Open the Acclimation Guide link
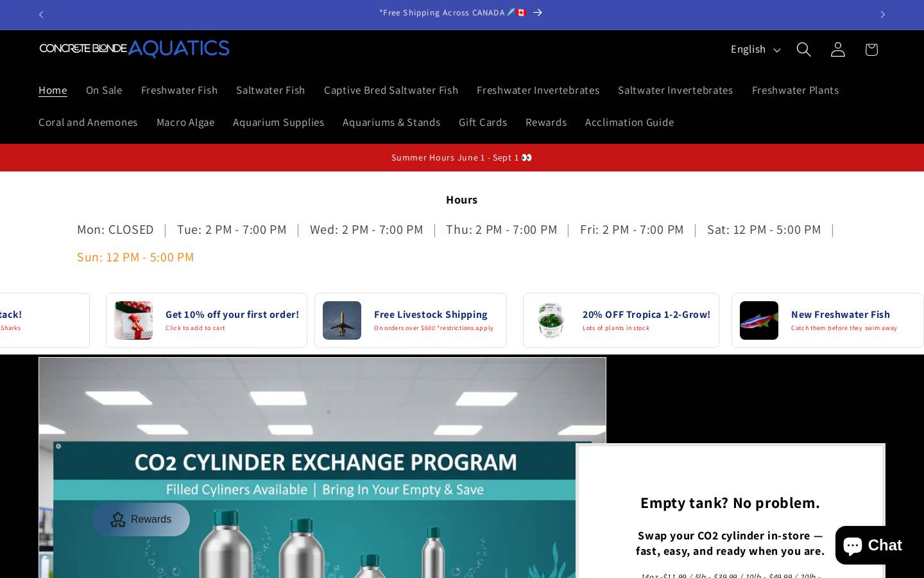Image resolution: width=924 pixels, height=578 pixels. click(629, 122)
